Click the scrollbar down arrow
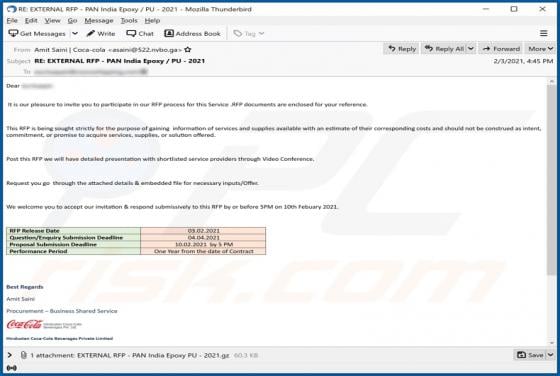This screenshot has width=560, height=376. 551,343
